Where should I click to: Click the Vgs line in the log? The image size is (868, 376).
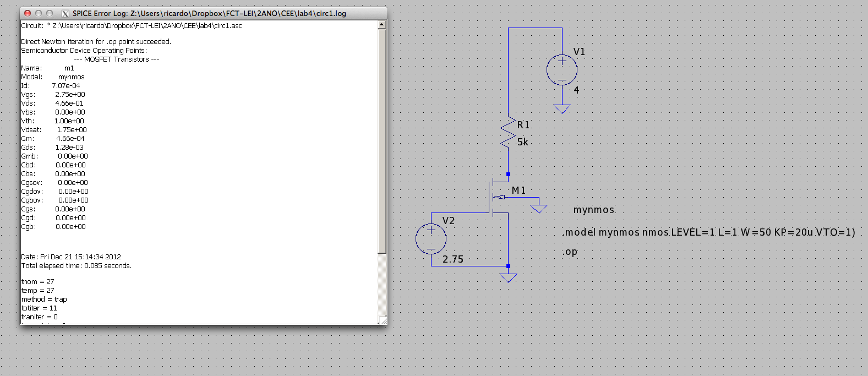pos(53,95)
